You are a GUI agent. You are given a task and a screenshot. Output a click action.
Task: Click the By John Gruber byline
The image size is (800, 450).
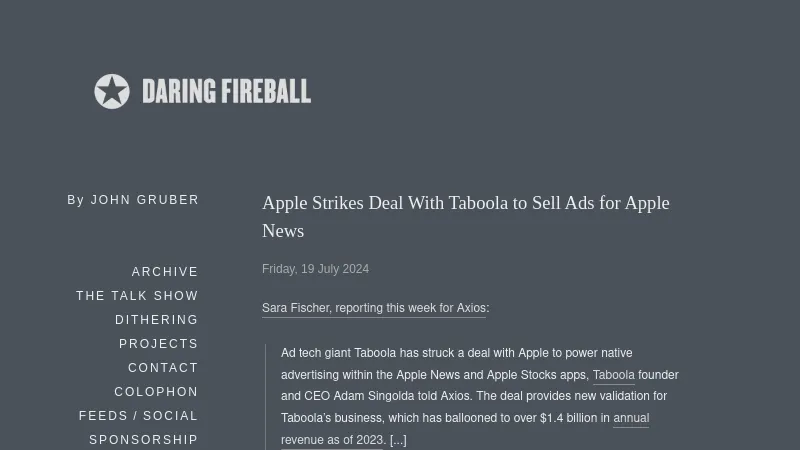click(x=133, y=199)
